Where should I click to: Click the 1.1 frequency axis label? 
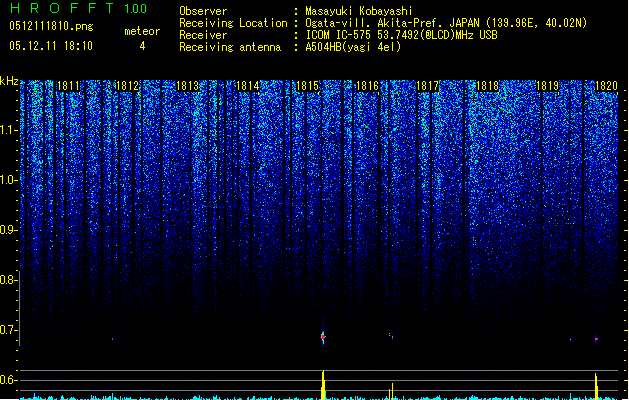(9, 130)
